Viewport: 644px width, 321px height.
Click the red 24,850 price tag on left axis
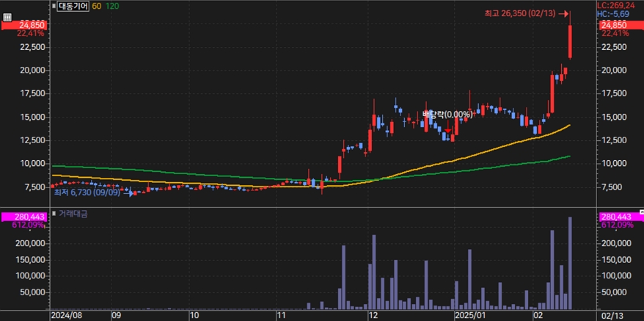[24, 26]
